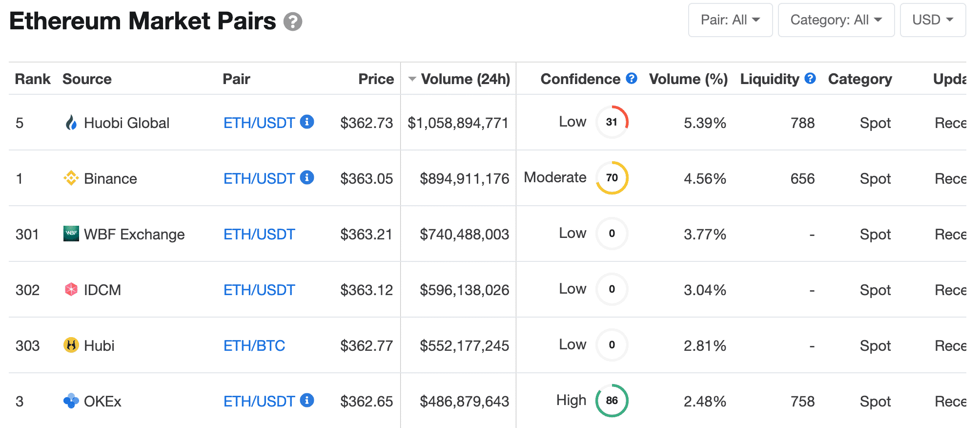Click info icon next to OKEx ETH/USDT pair
This screenshot has width=980, height=428.
[307, 400]
